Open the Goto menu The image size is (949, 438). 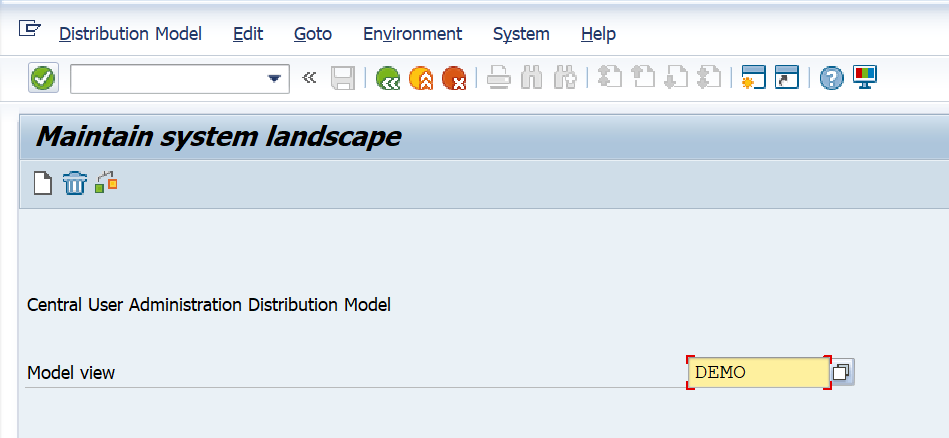pos(313,34)
